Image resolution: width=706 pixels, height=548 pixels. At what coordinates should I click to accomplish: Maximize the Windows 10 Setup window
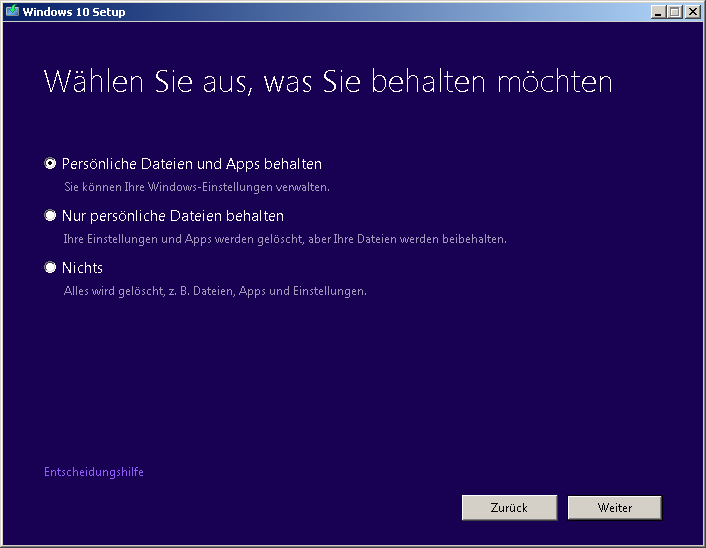pos(675,12)
